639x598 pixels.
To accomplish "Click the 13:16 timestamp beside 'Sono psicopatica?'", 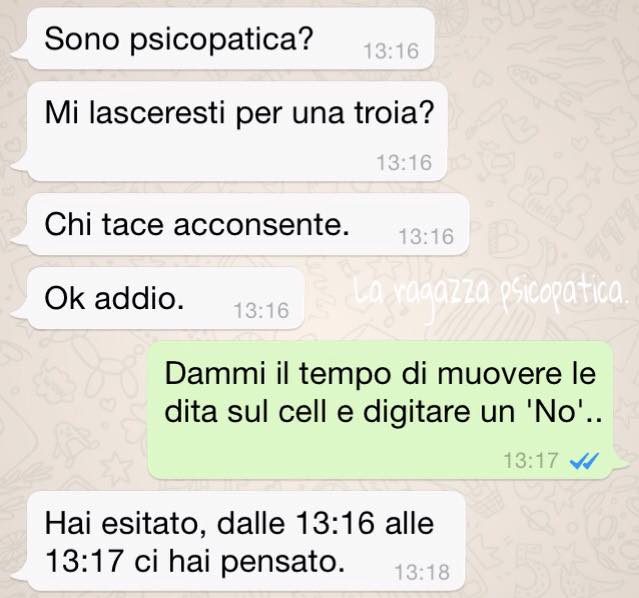I will click(x=391, y=51).
